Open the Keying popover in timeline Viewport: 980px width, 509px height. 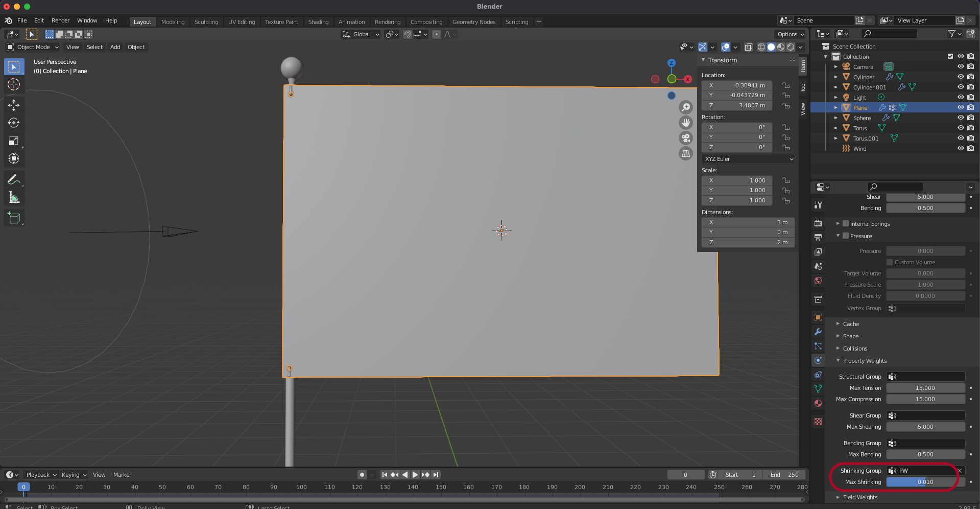click(74, 475)
